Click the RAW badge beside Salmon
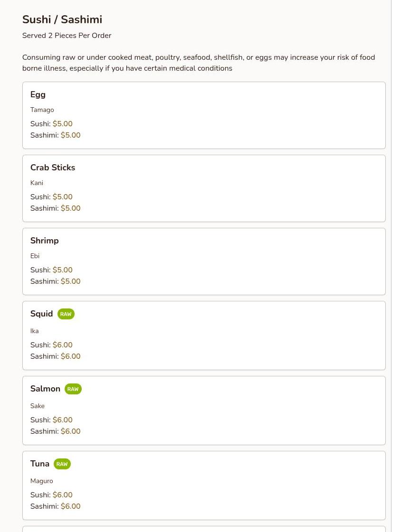The image size is (401, 532). 73,389
